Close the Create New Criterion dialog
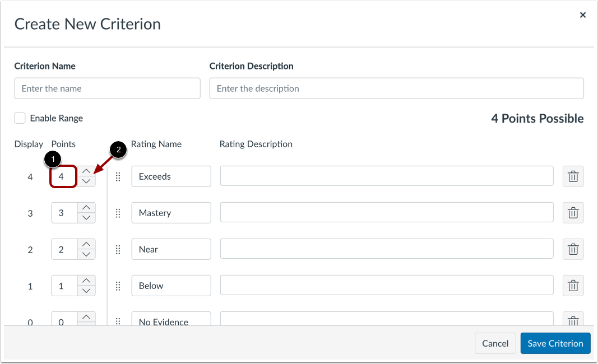The image size is (598, 364). (583, 15)
